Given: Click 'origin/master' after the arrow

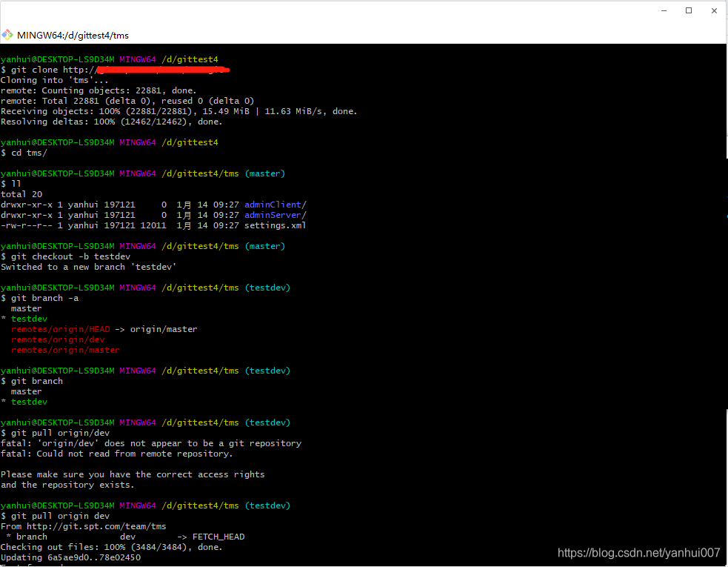Looking at the screenshot, I should [164, 329].
